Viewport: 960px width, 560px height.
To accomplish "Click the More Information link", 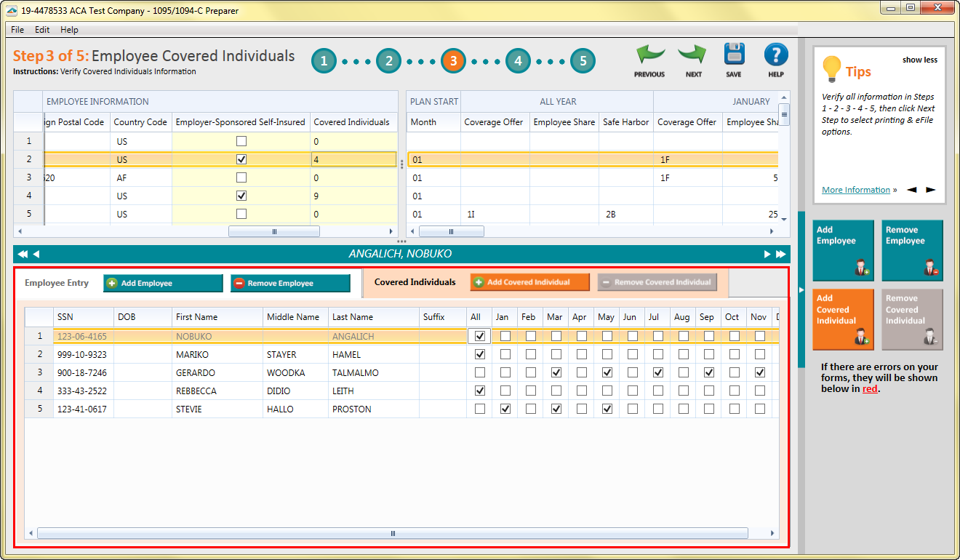I will (855, 190).
